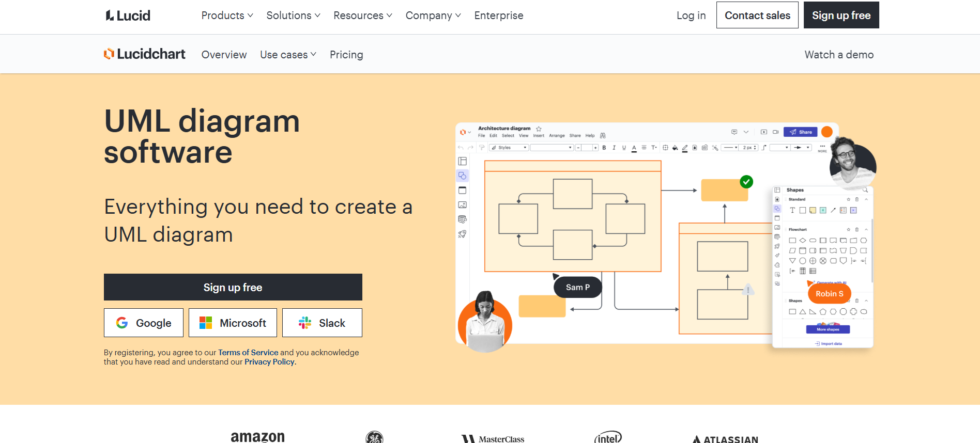
Task: Click the Atlassian customer logo
Action: 725,439
